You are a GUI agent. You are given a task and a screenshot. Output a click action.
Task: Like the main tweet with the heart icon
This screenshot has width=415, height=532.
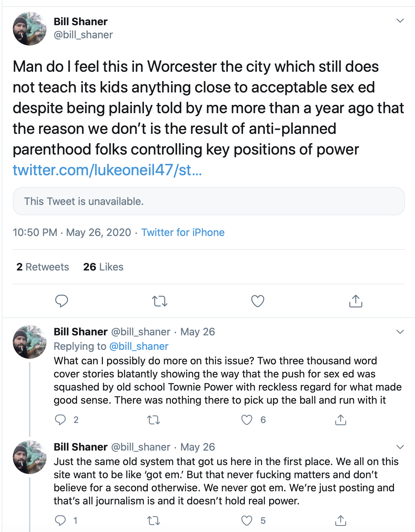(258, 301)
